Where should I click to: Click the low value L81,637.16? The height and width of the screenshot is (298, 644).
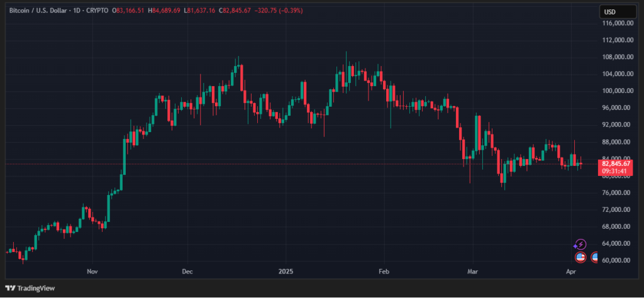[x=199, y=11]
